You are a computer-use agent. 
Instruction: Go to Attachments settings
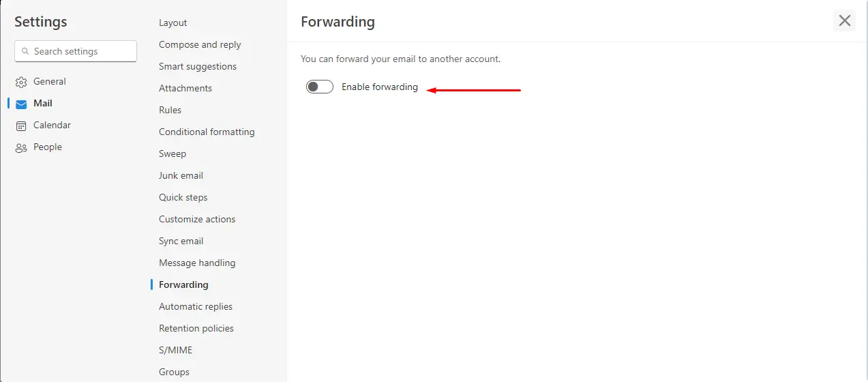[x=185, y=88]
